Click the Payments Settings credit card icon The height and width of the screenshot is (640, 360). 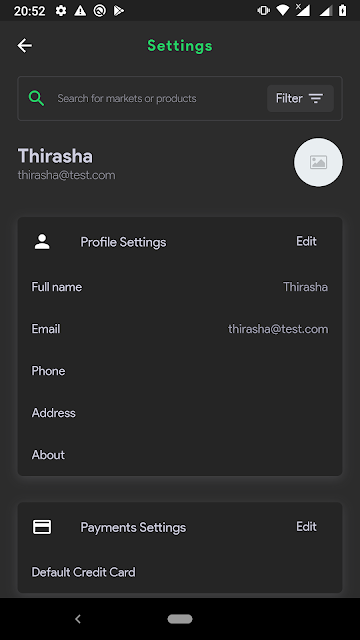(x=42, y=527)
